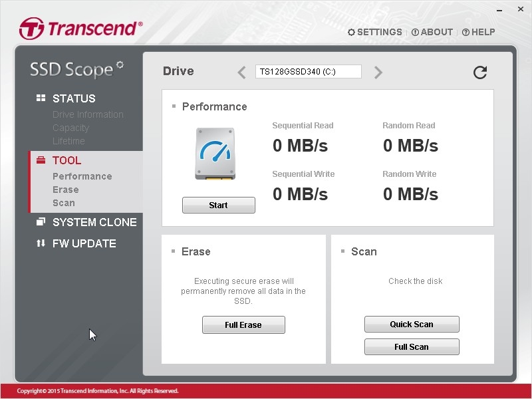Open Capacity under STATUS
Screen dimensions: 532x399
(70, 128)
